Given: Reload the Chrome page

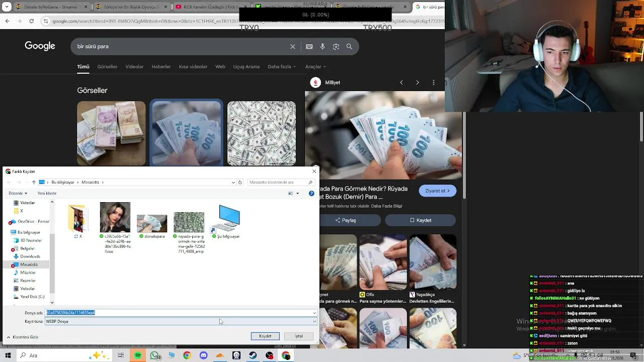Looking at the screenshot, I should pyautogui.click(x=32, y=21).
